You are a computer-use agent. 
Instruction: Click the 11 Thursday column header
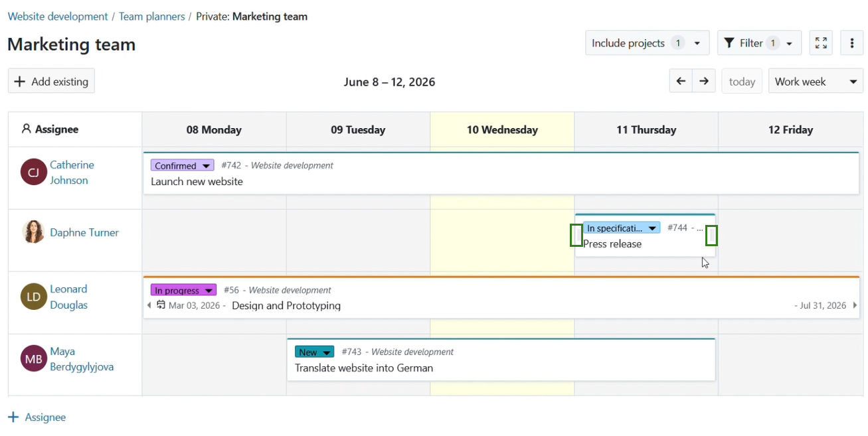(646, 129)
